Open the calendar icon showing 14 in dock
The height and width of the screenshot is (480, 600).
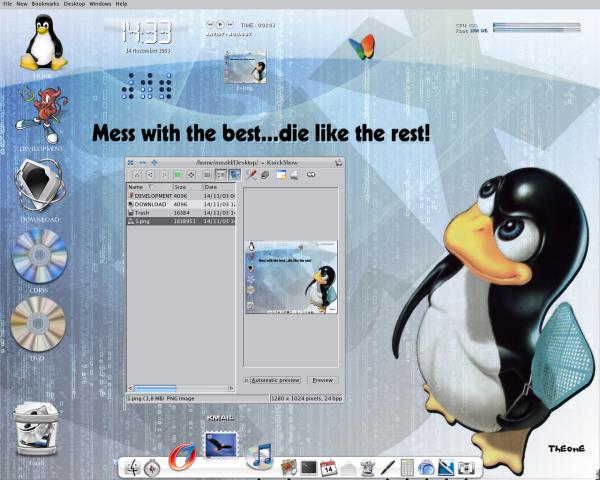pos(328,467)
